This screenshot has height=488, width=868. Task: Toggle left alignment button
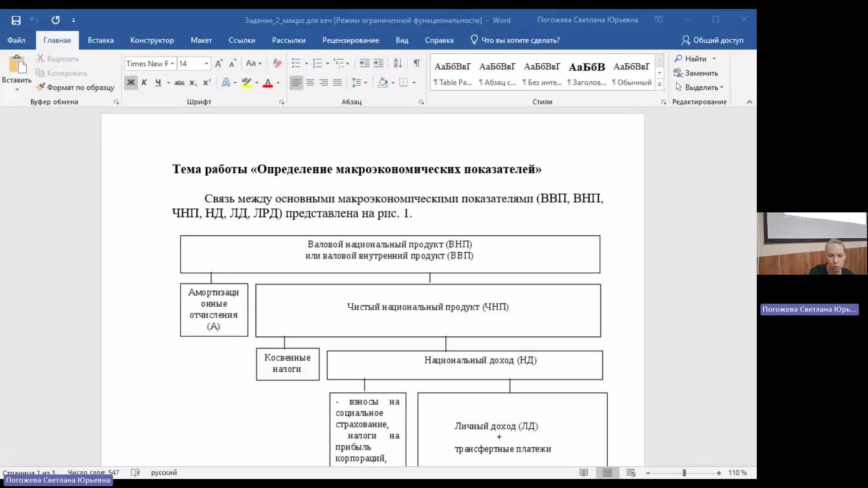point(296,83)
